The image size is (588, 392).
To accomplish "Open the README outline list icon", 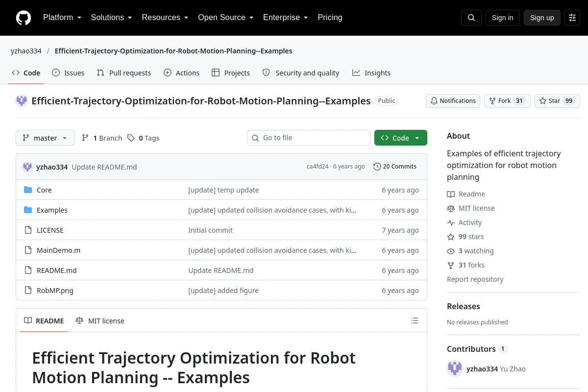I will [x=415, y=321].
